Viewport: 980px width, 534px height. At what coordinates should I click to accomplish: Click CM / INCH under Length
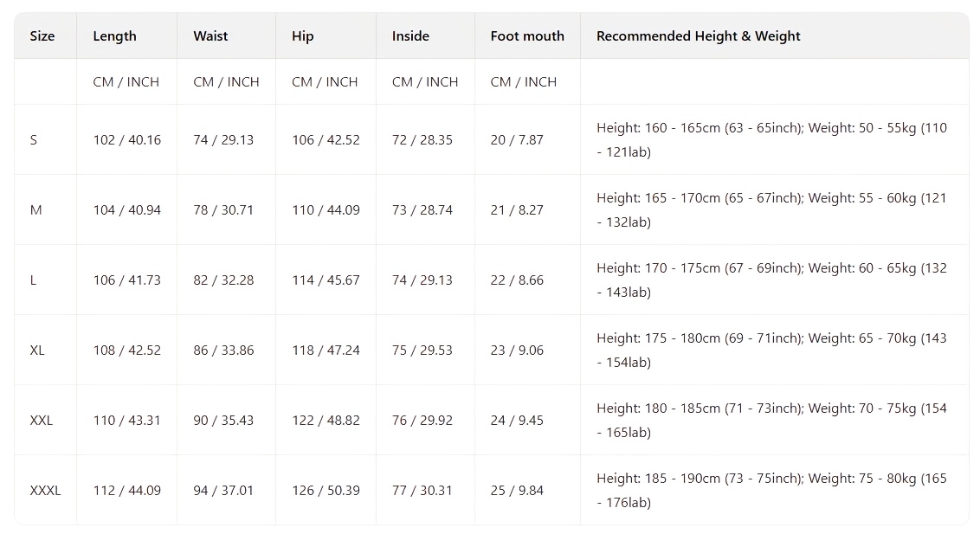(126, 82)
